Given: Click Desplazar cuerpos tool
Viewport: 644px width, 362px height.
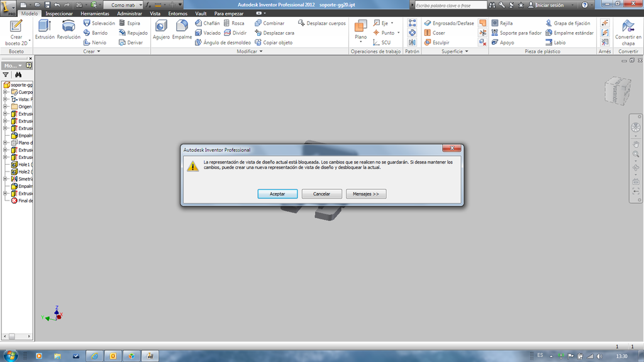Looking at the screenshot, I should [322, 23].
